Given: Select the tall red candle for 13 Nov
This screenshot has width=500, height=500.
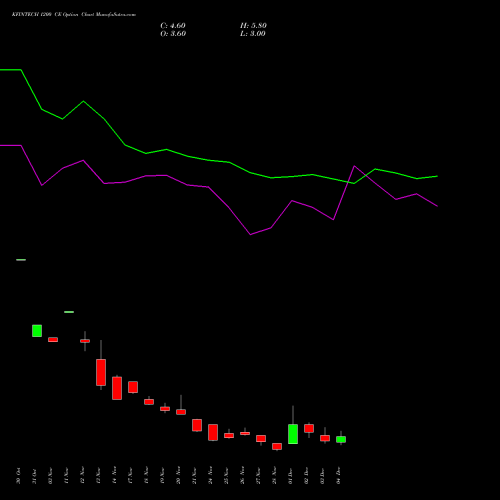Looking at the screenshot, I should [101, 372].
